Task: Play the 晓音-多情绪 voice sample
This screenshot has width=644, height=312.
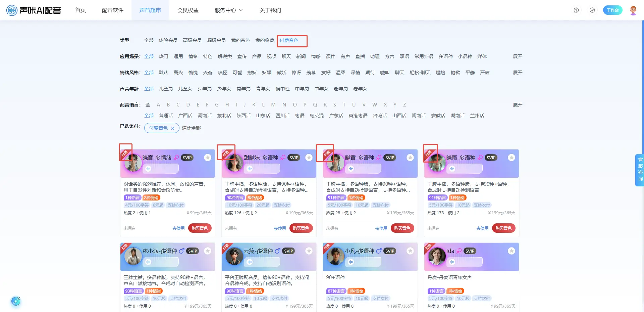Action: (x=149, y=169)
